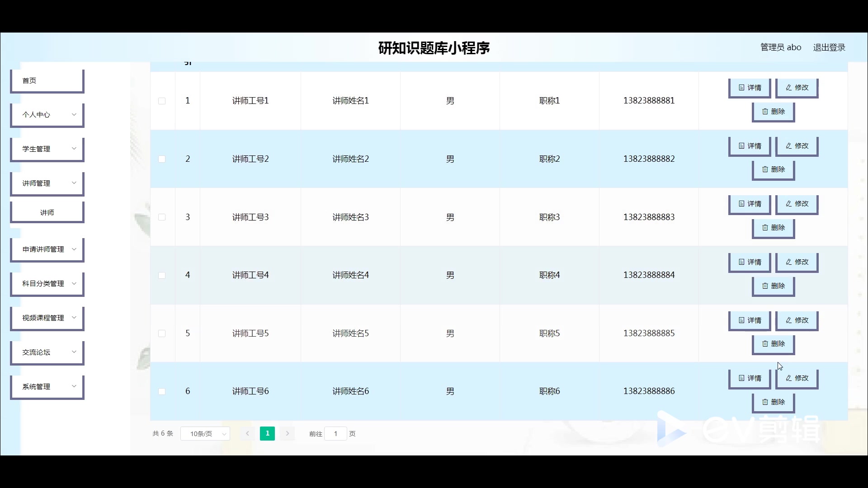This screenshot has height=488, width=868.
Task: Click 退出登录 to log out
Action: click(829, 47)
